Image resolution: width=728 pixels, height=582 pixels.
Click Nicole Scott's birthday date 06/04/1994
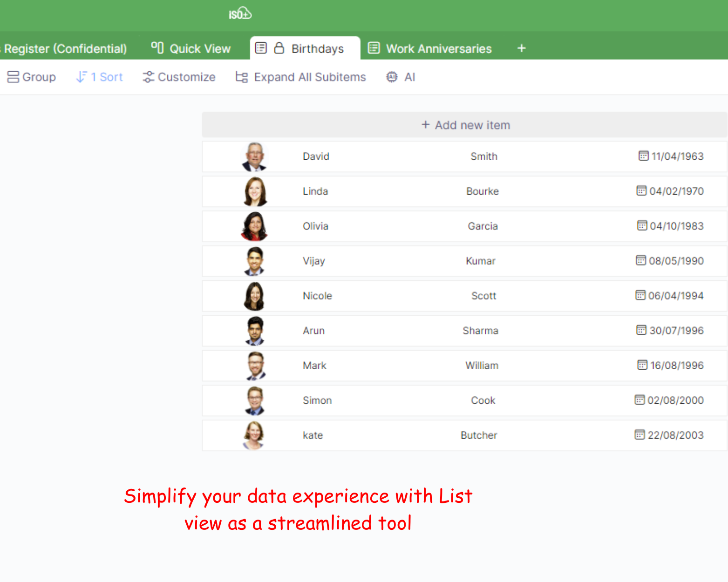click(675, 296)
